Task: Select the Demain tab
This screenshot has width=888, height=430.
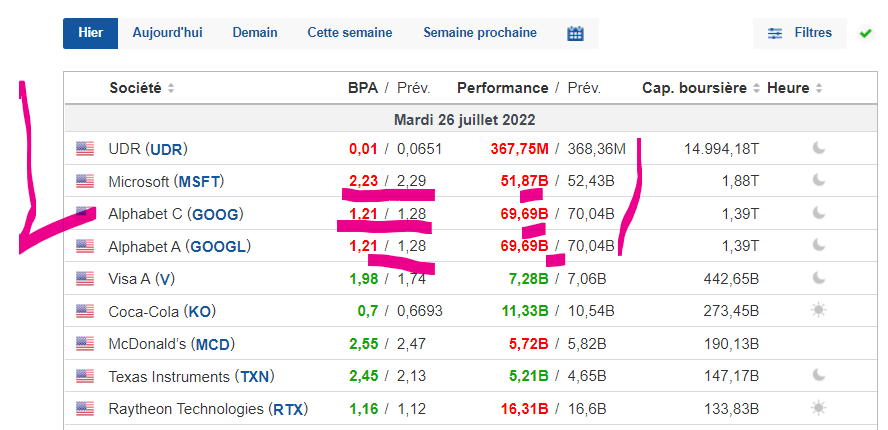Action: 255,33
